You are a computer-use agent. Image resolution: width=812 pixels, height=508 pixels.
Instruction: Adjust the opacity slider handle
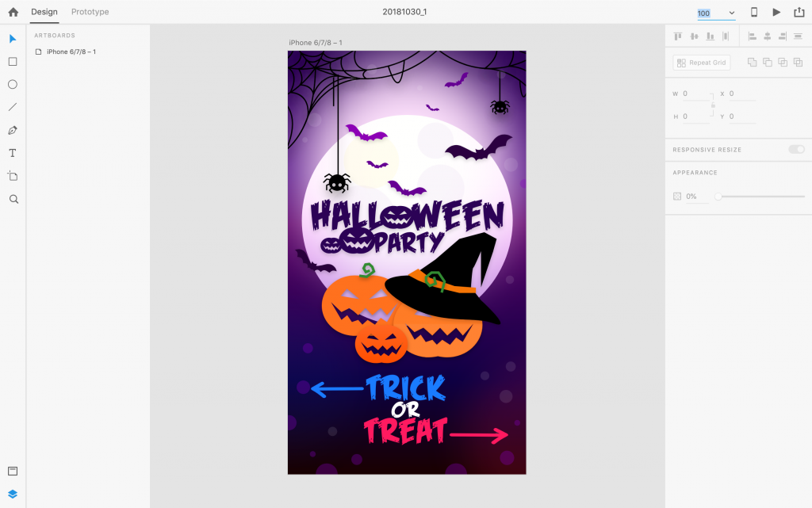(718, 196)
